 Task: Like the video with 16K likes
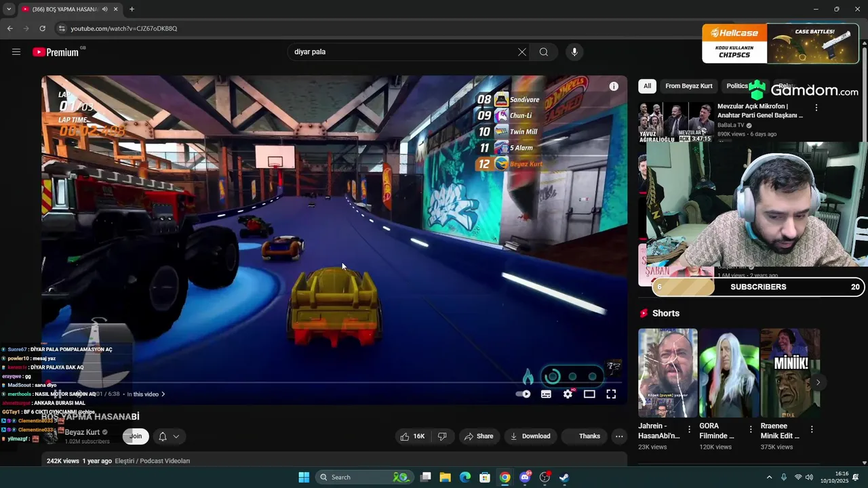click(x=412, y=436)
